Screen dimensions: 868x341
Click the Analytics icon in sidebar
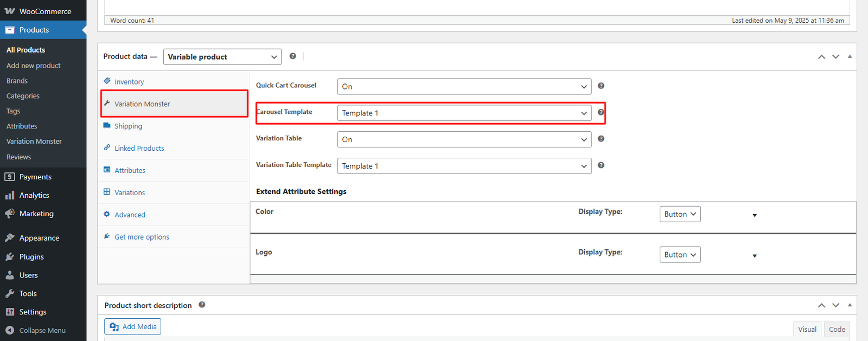(x=10, y=195)
